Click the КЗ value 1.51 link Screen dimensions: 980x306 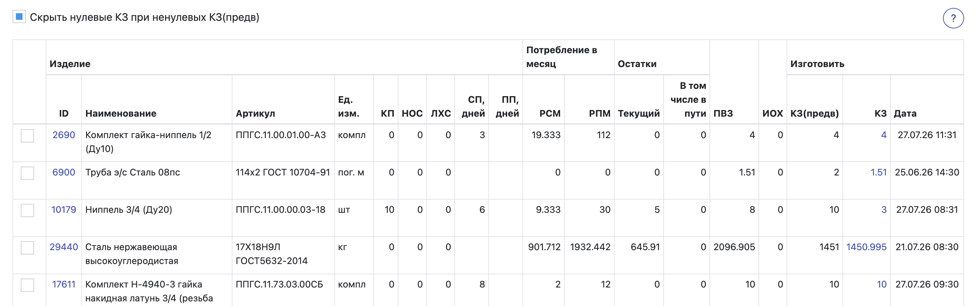click(878, 172)
